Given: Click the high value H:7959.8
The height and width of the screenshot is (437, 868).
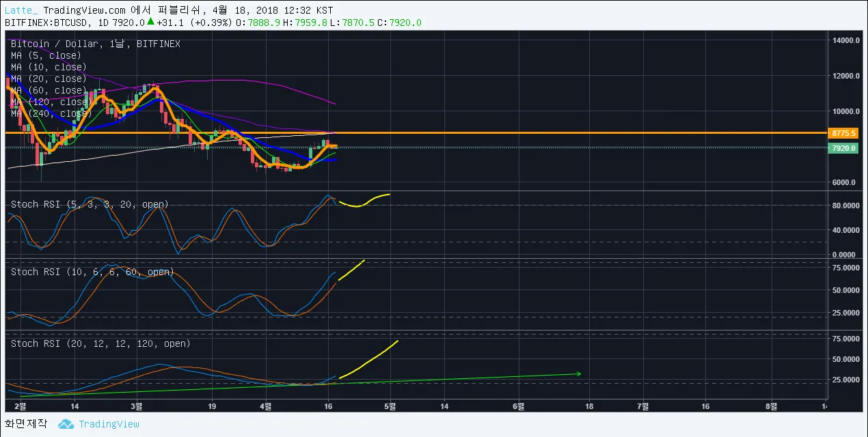Looking at the screenshot, I should (x=306, y=23).
